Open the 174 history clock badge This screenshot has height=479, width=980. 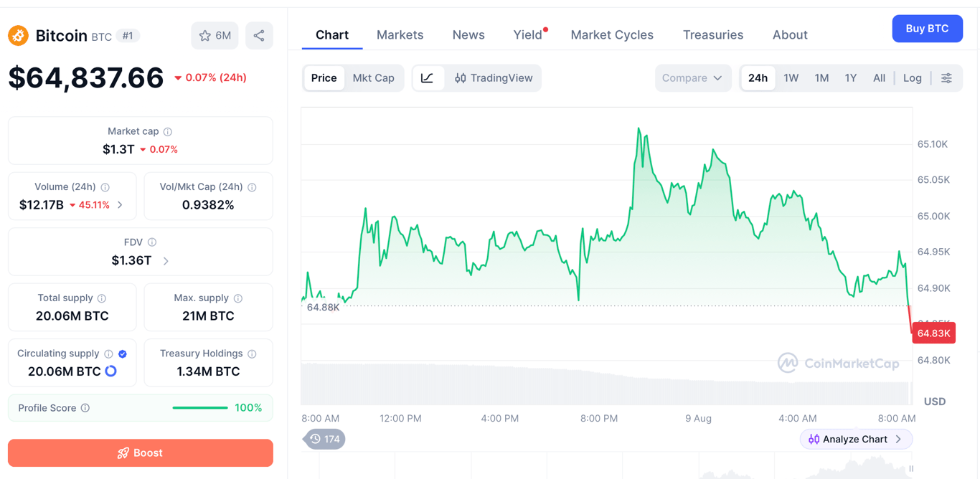[x=325, y=439]
